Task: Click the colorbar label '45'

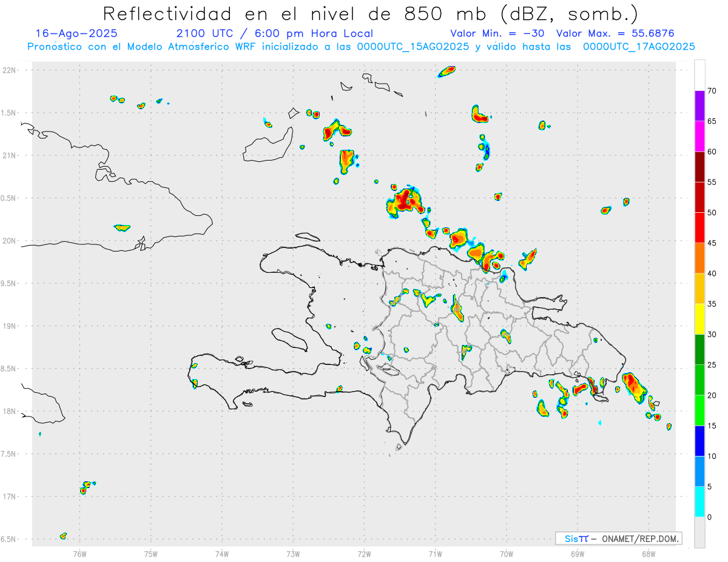Action: (712, 243)
